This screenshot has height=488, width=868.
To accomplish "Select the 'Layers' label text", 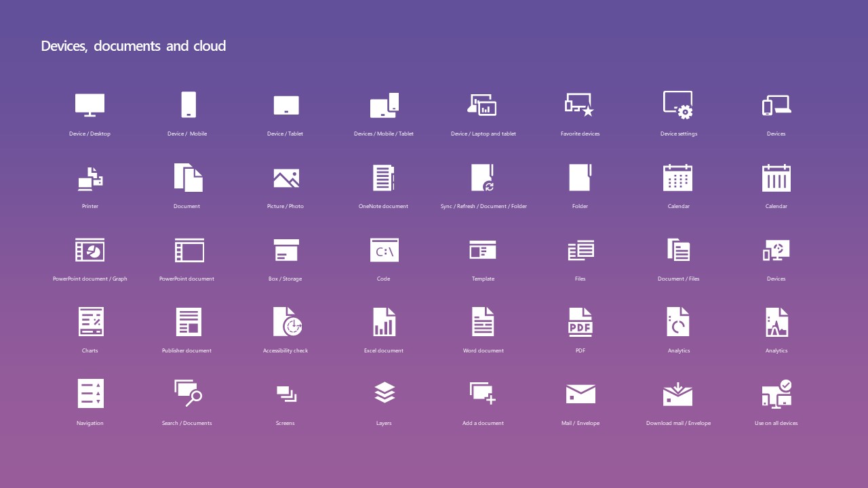I will (384, 423).
